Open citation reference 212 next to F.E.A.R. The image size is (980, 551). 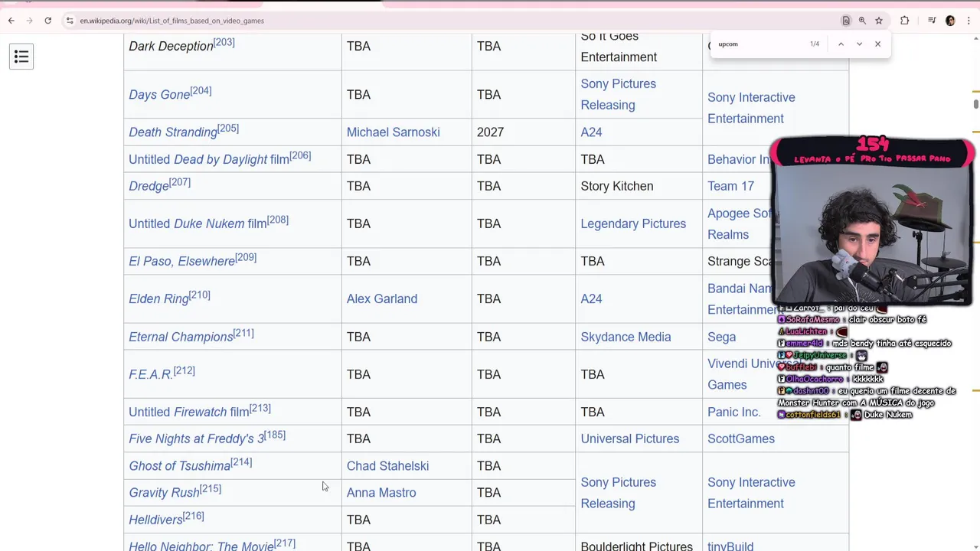(184, 371)
